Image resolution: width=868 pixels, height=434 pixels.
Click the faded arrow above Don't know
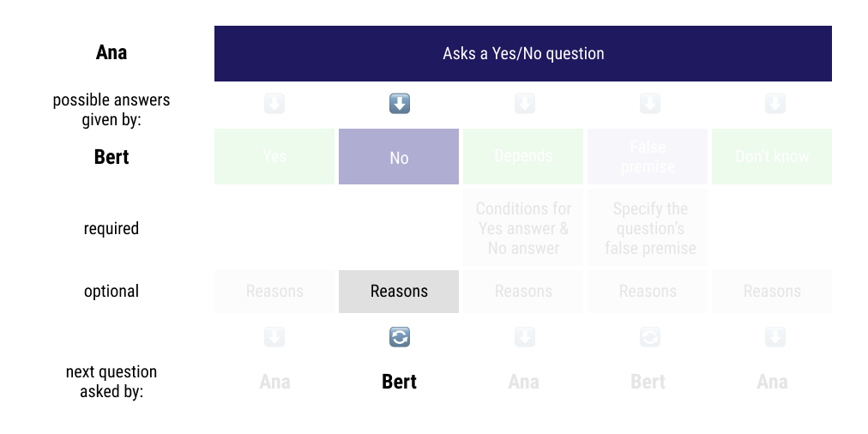coord(775,104)
